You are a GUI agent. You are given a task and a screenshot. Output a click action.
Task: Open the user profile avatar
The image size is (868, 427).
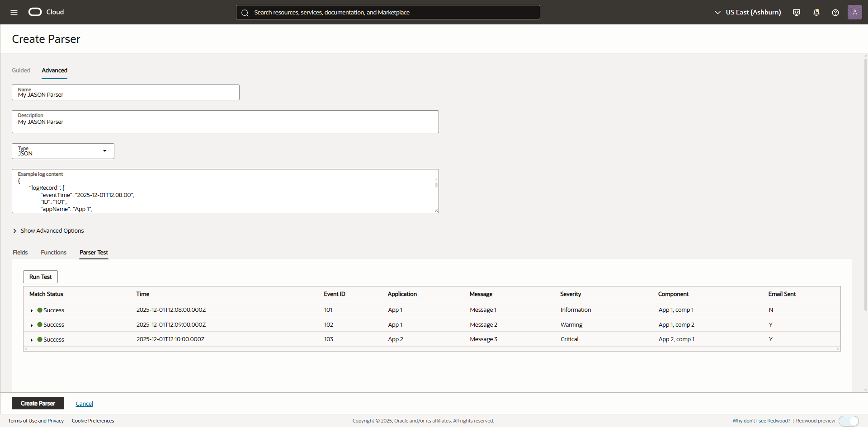coord(855,12)
